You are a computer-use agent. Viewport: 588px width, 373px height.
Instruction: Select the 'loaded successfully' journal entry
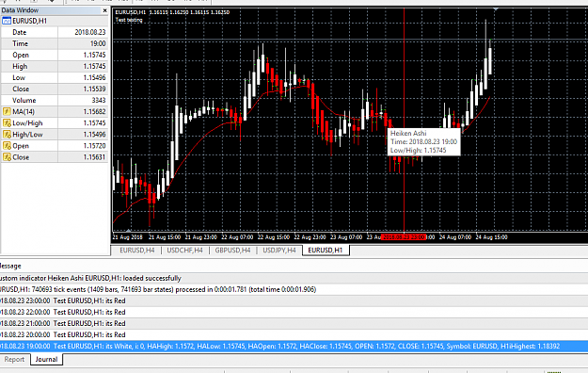[x=294, y=279]
